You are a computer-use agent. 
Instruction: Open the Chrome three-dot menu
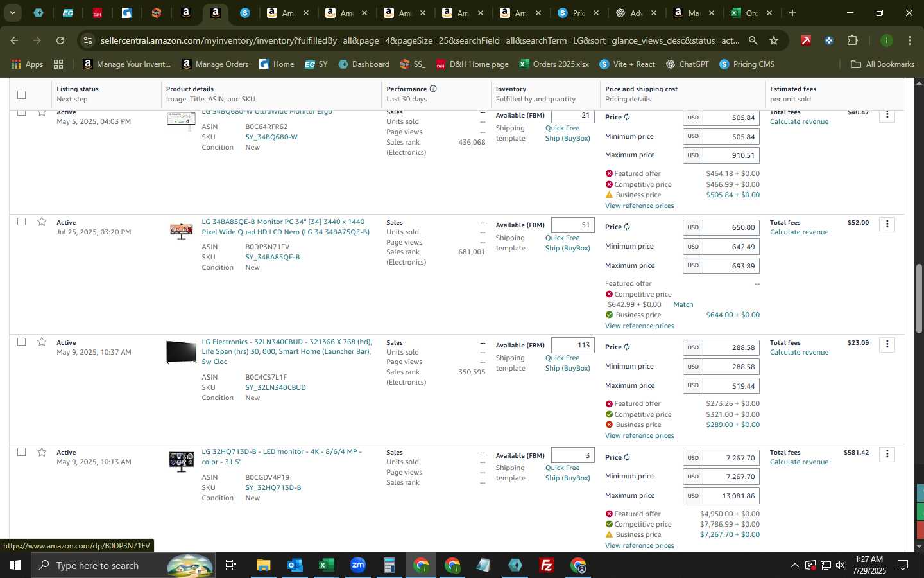click(910, 40)
